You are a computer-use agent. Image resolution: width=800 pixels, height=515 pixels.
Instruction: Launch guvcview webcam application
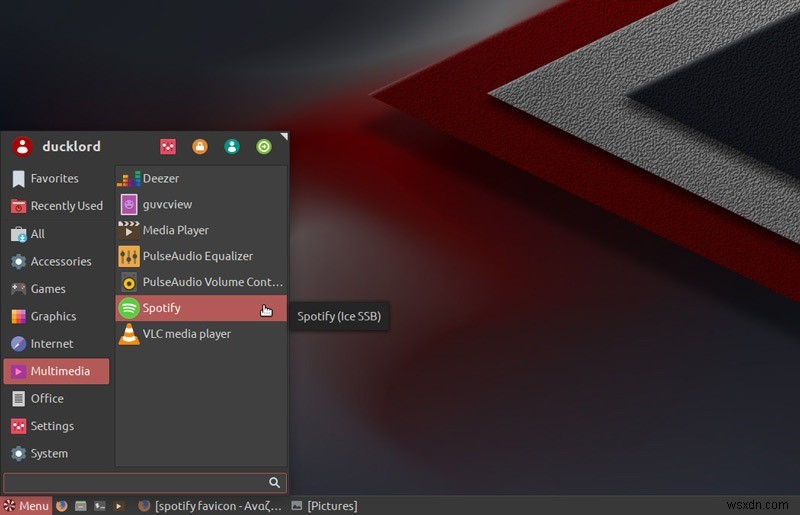point(201,204)
